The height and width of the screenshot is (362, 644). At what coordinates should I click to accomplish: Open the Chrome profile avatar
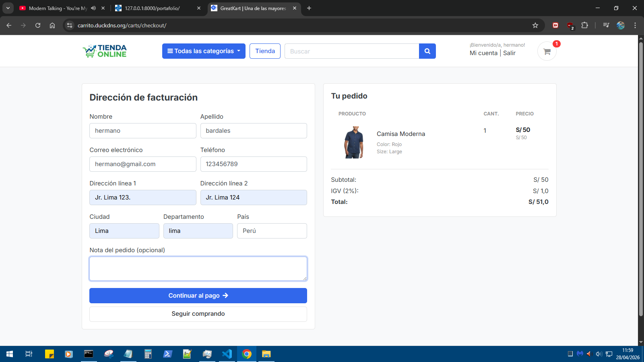(x=620, y=25)
